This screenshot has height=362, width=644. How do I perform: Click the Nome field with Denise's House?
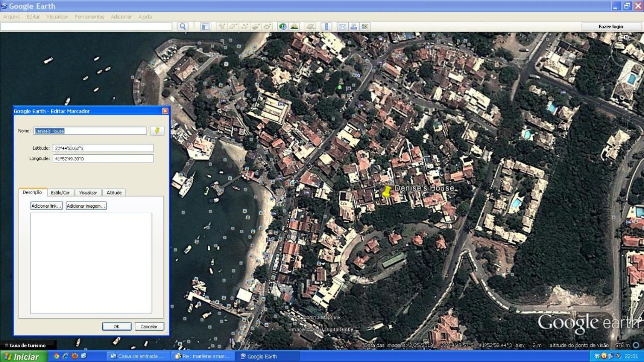[x=90, y=131]
